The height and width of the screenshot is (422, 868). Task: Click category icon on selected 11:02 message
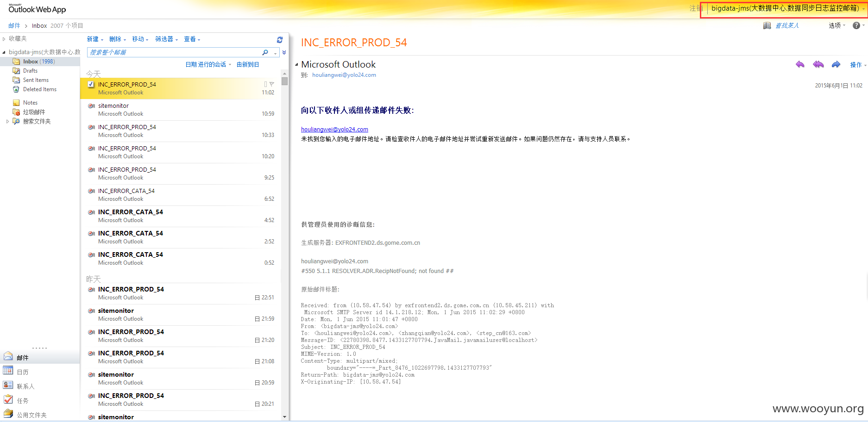pos(265,84)
